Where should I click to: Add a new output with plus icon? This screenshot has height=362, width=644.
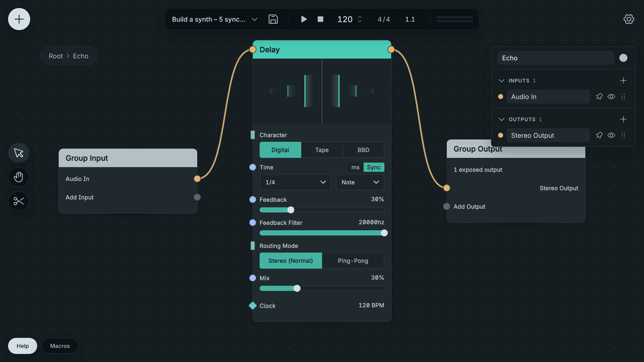pos(623,119)
